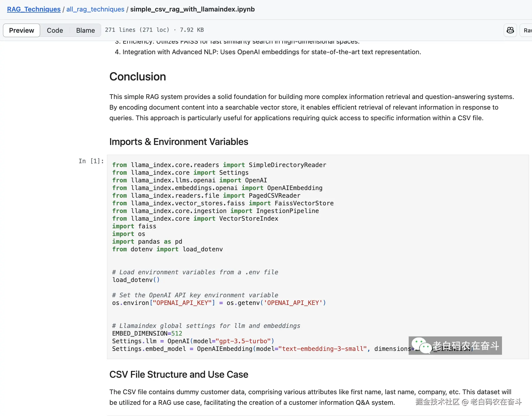The height and width of the screenshot is (416, 532).
Task: Click the partially visible Raw button
Action: 527,30
